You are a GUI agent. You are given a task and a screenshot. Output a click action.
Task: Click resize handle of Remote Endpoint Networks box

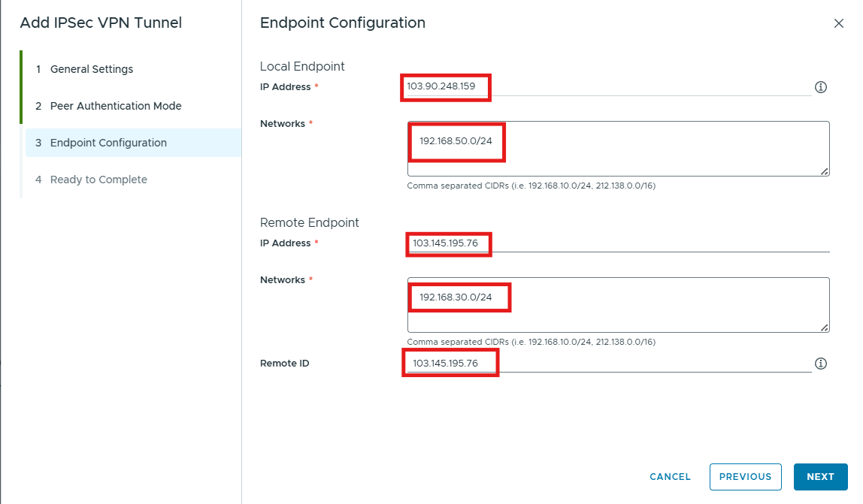click(x=825, y=328)
